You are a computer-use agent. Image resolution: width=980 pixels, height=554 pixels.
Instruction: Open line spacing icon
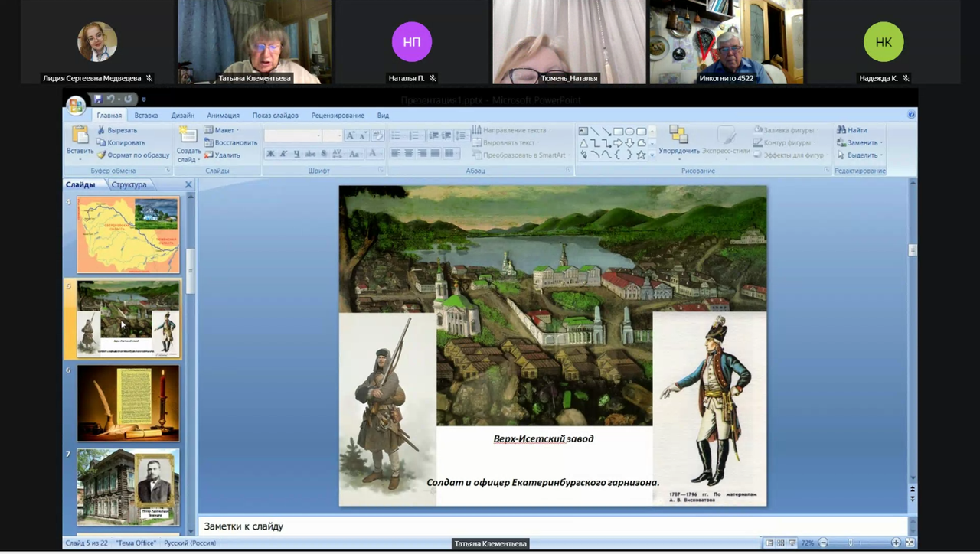click(x=461, y=135)
